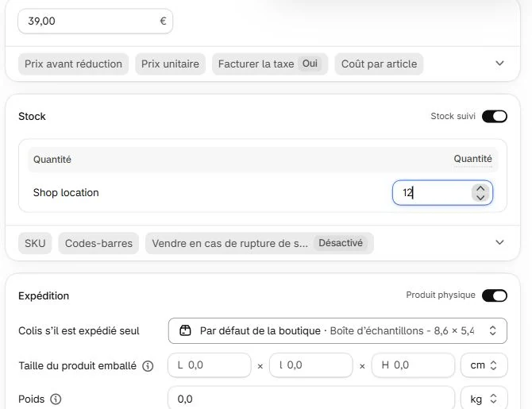Viewport: 532px width, 409px height.
Task: Open the Colis s'il est expédié seul dropdown
Action: coord(337,331)
